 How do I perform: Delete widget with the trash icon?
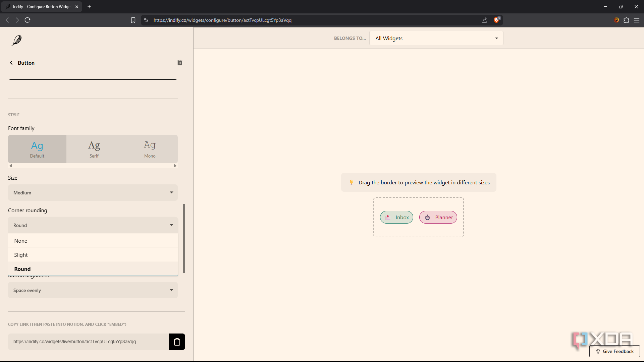tap(180, 63)
